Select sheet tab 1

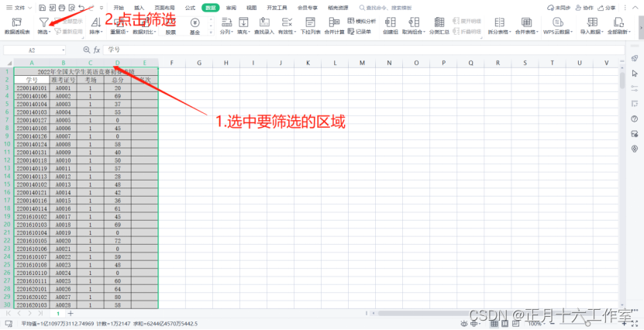coord(58,314)
